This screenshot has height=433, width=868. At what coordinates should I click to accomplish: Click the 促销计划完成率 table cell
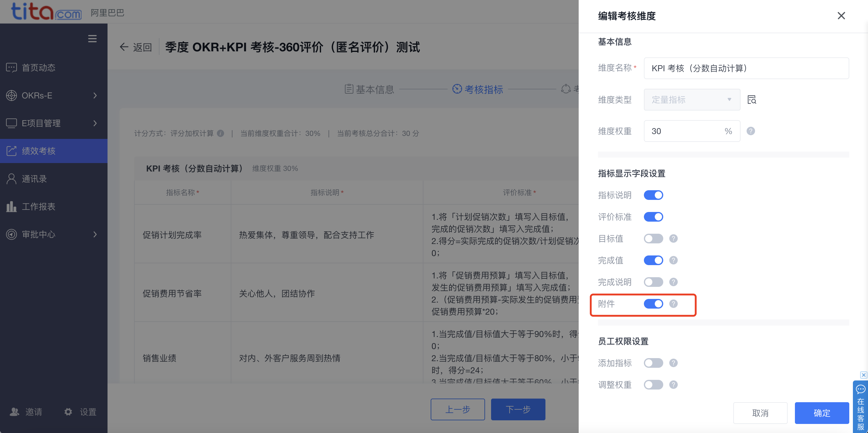(183, 234)
